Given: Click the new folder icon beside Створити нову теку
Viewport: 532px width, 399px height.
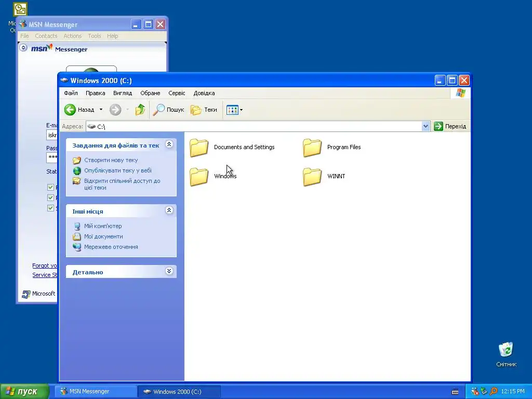Looking at the screenshot, I should (77, 160).
